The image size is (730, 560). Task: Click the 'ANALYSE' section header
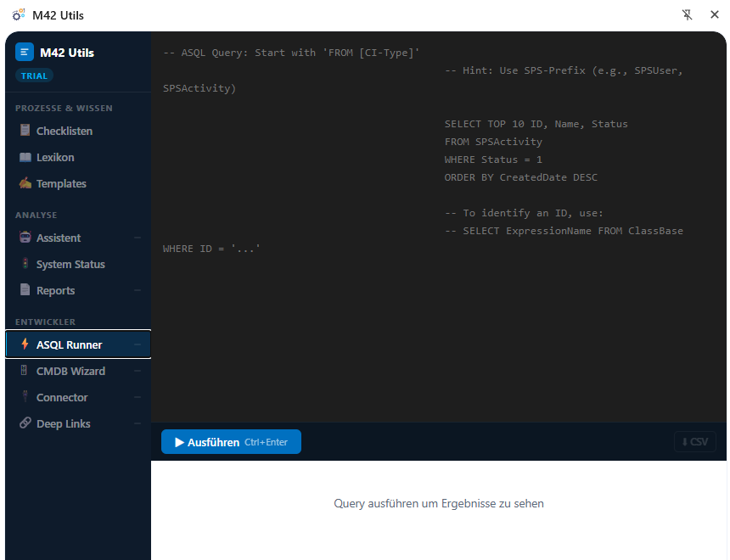click(36, 215)
